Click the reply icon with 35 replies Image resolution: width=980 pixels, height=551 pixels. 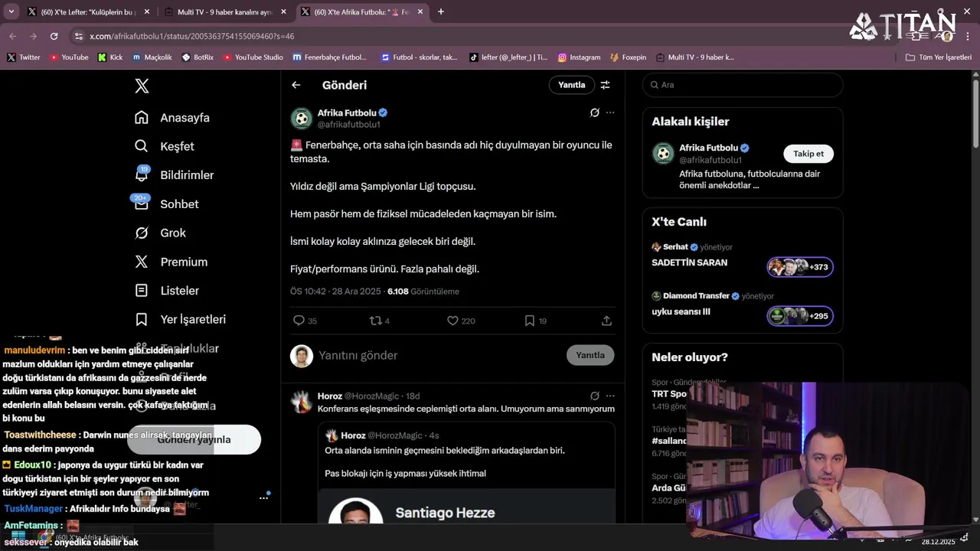(x=305, y=321)
